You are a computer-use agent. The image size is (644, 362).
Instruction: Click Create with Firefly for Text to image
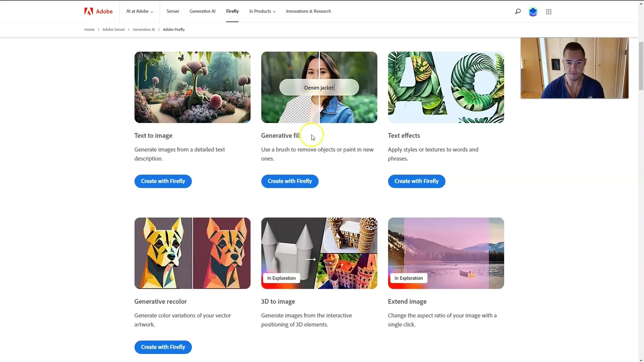[163, 181]
